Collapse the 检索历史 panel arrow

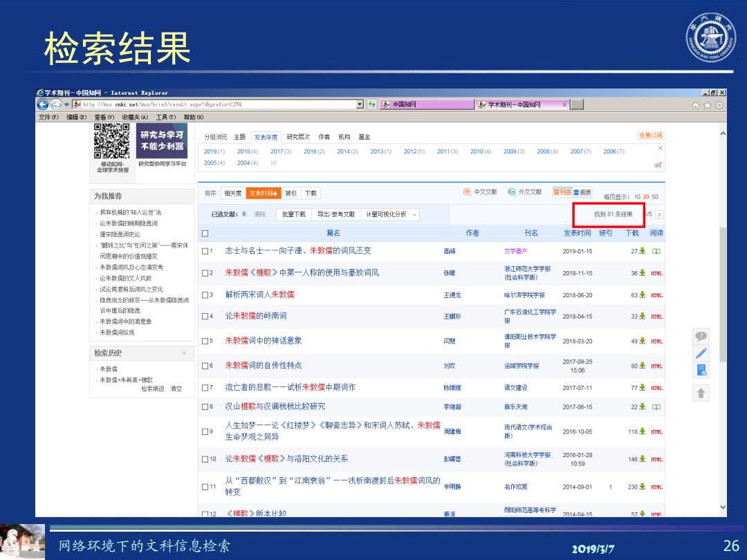coord(185,353)
